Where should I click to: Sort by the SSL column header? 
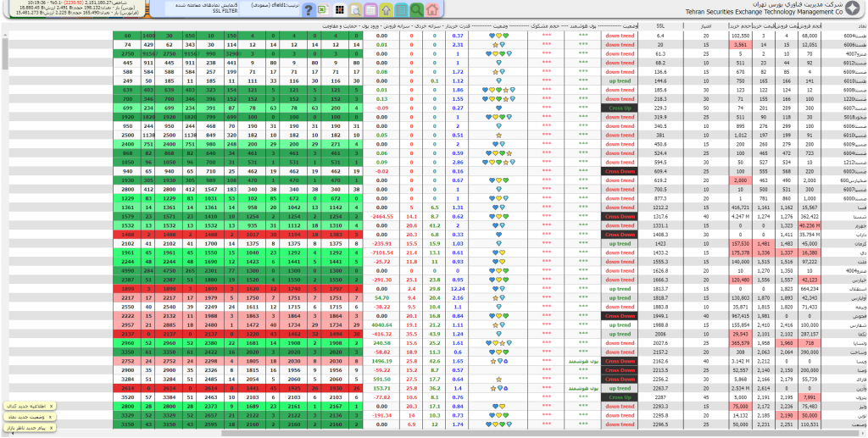point(660,27)
